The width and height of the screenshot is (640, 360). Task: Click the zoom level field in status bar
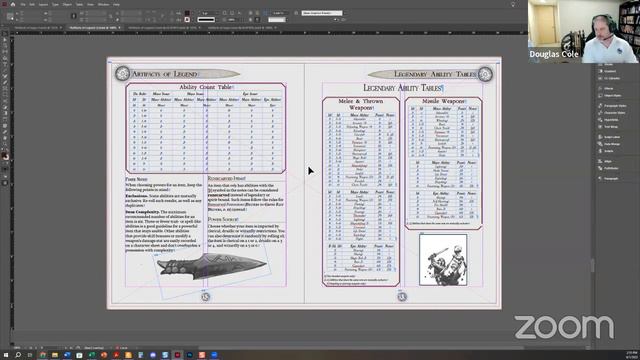(x=18, y=348)
